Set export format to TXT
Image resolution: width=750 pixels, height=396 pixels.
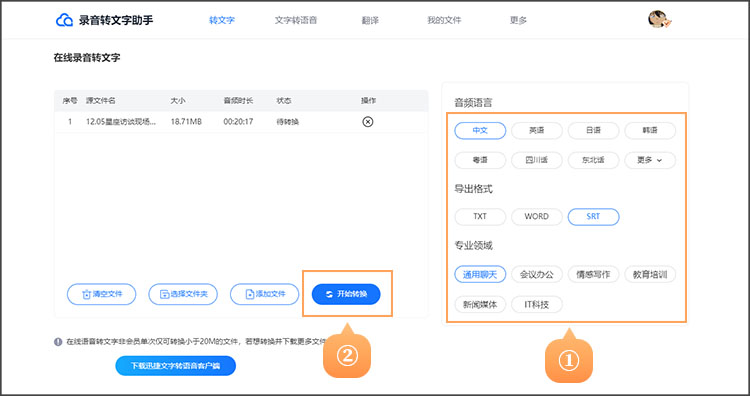[480, 217]
